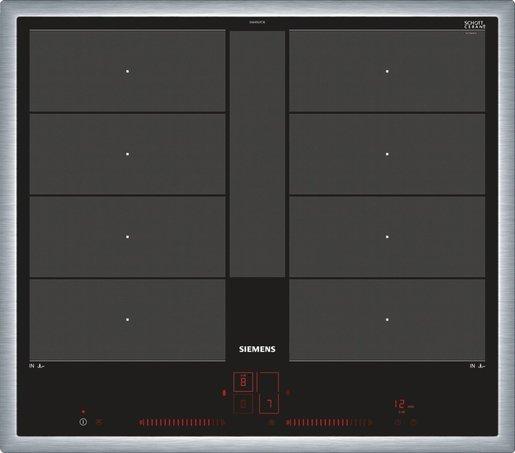
Task: Select the rear-left zone display showing 8
Action: pyautogui.click(x=243, y=382)
